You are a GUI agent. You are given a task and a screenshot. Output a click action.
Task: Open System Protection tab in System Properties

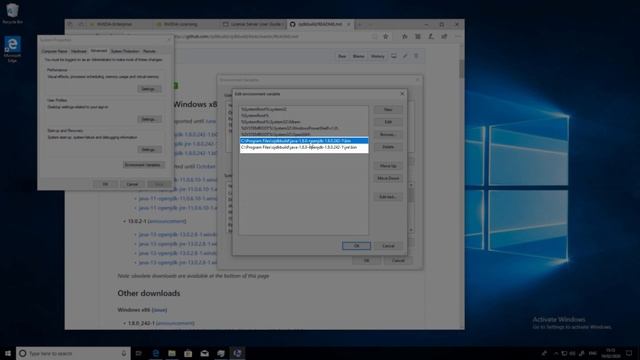(125, 51)
